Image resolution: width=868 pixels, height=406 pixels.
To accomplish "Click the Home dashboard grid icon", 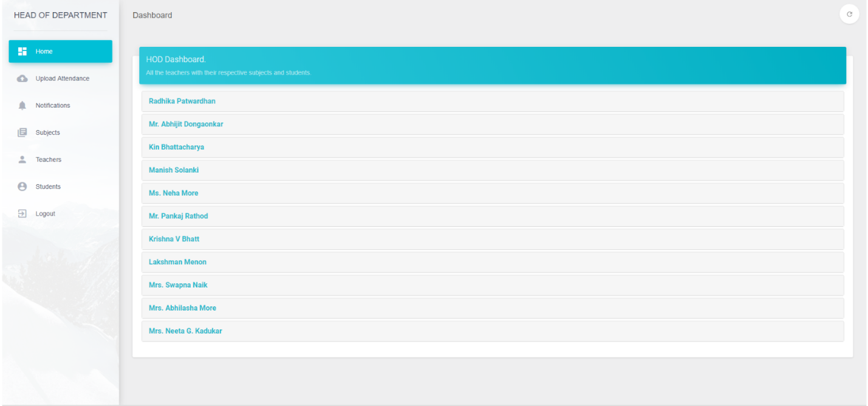I will coord(22,51).
